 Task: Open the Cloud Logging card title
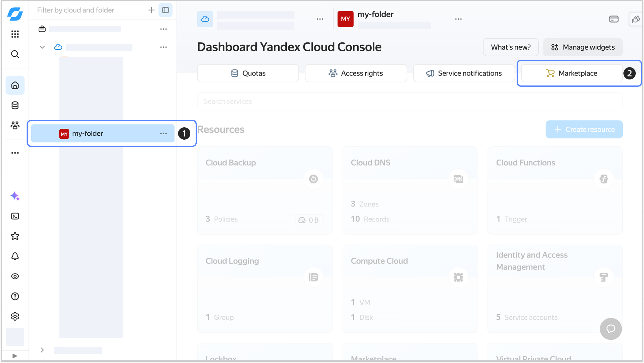(x=232, y=261)
